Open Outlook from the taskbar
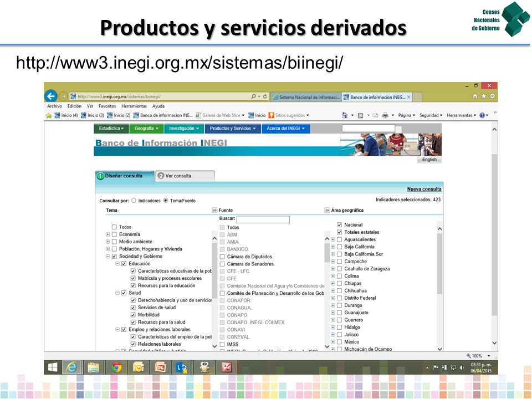This screenshot has height=399, width=532. (138, 367)
